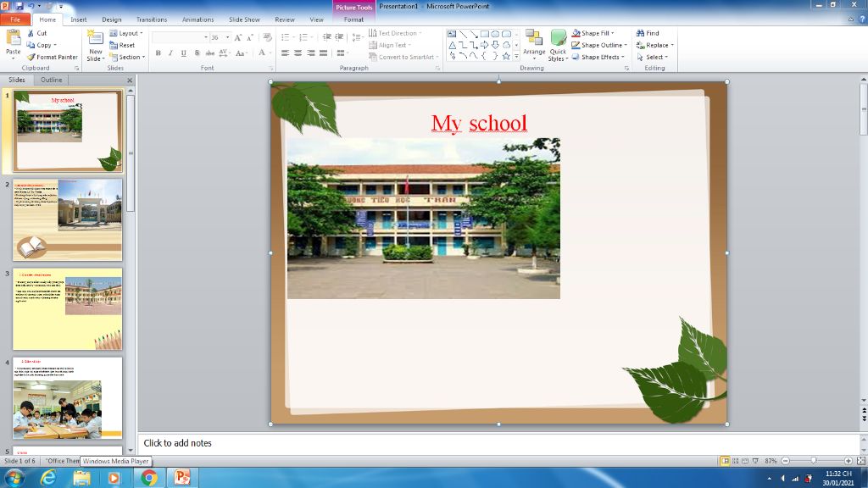This screenshot has width=868, height=488.
Task: Open the Font Size dropdown
Action: [225, 36]
